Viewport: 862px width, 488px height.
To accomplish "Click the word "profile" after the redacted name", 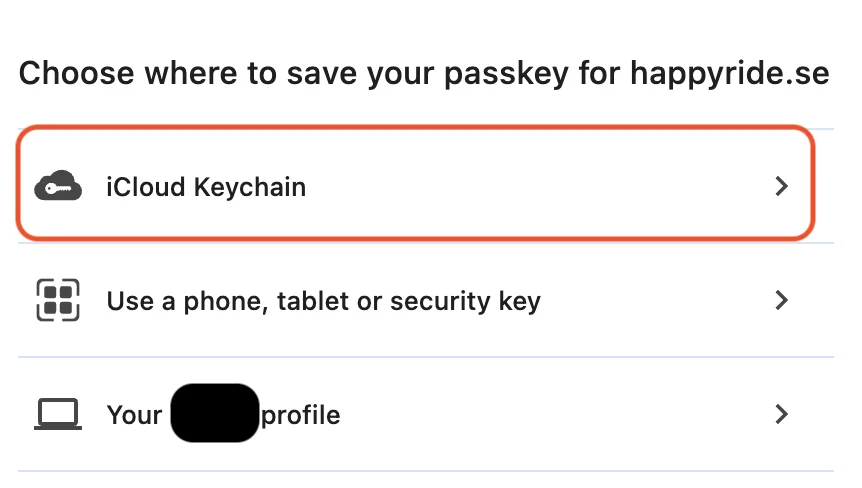I will tap(300, 415).
